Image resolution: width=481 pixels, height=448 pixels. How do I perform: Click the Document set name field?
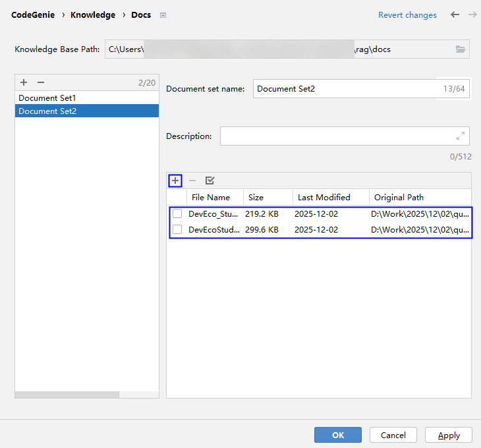pos(346,88)
